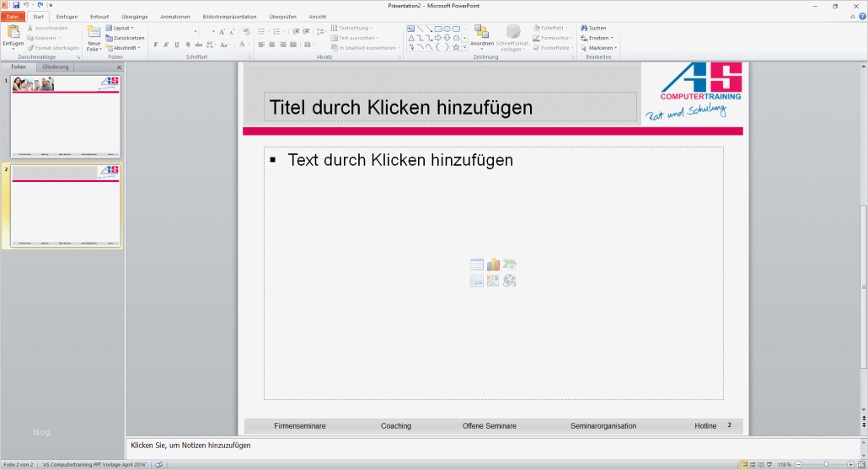The image size is (868, 470).
Task: Click the 118 % zoom level text
Action: [x=785, y=464]
